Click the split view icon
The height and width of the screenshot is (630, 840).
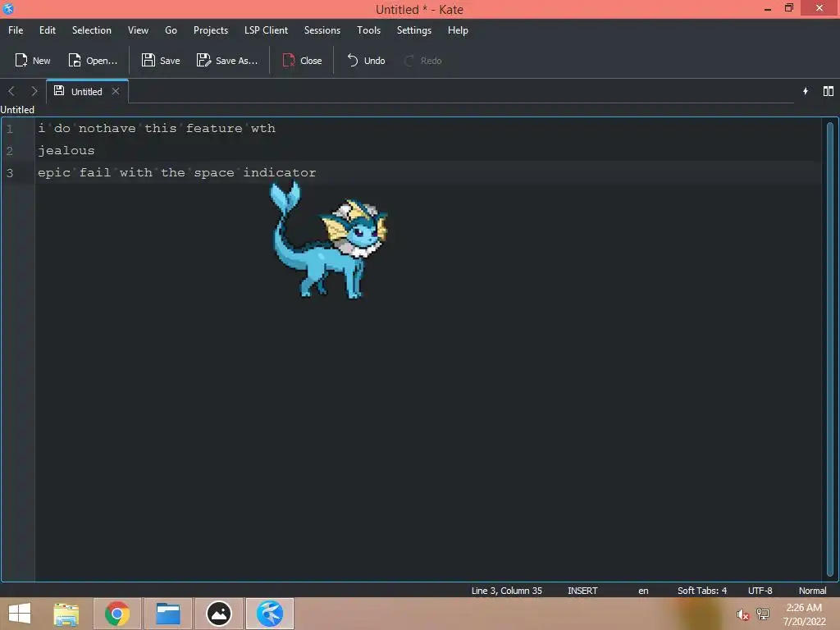829,91
